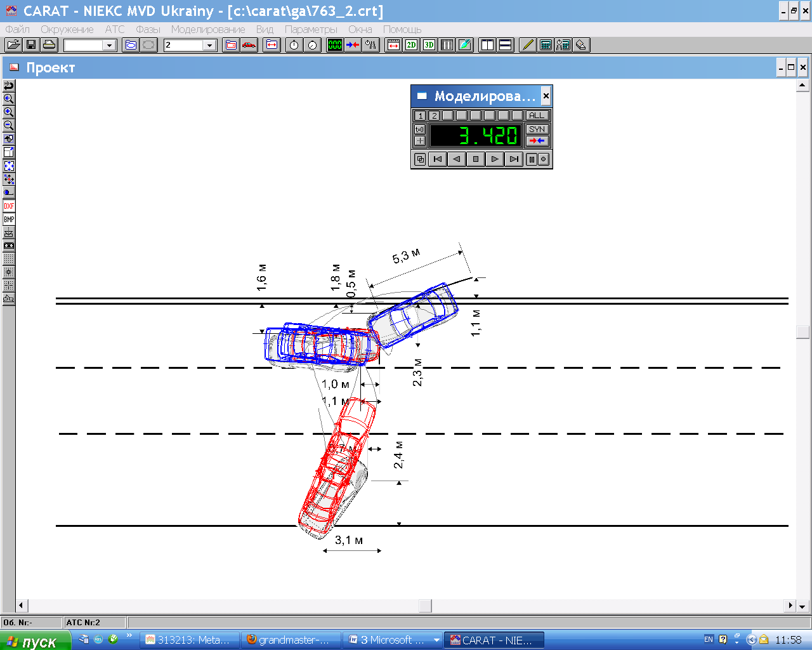This screenshot has width=812, height=650.
Task: Click the fit-to-window four-arrows sidebar icon
Action: [9, 166]
